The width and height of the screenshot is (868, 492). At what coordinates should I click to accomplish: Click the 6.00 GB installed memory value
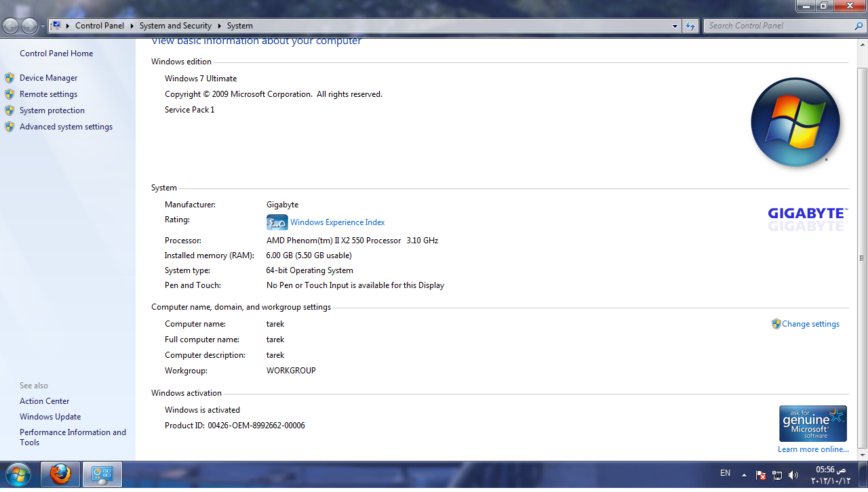click(309, 255)
